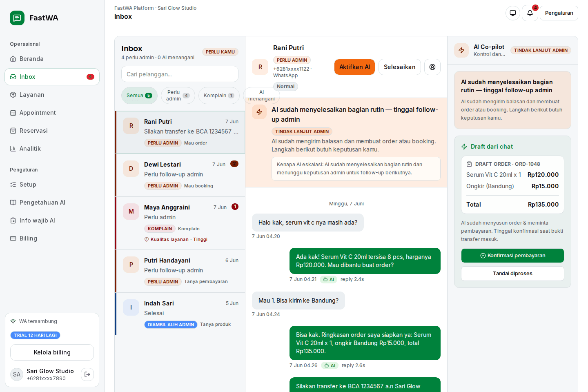588x392 pixels.
Task: Click Draft dari chat lightning icon
Action: click(464, 147)
